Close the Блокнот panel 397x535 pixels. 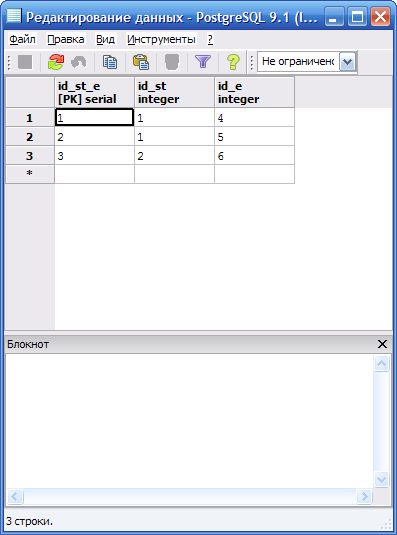(x=382, y=344)
